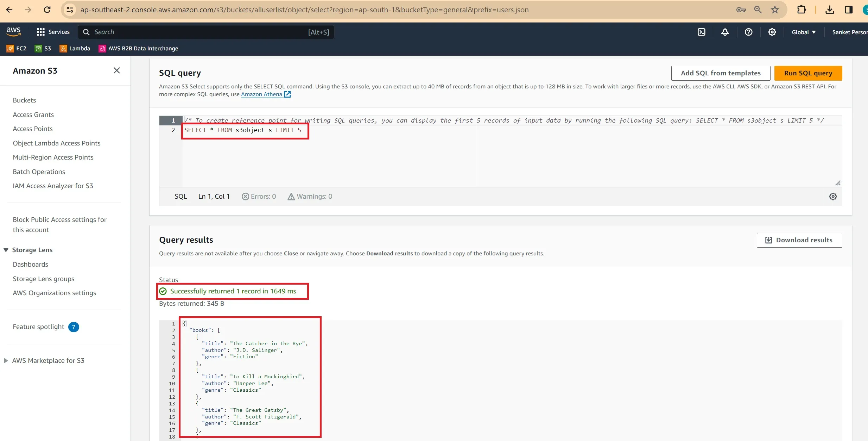Click the 'Ln 1, Col 1' cursor indicator
868x441 pixels.
point(214,197)
